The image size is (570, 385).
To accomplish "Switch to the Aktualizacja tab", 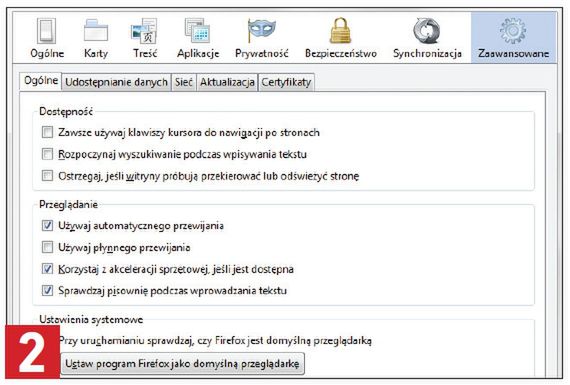I will pos(227,82).
